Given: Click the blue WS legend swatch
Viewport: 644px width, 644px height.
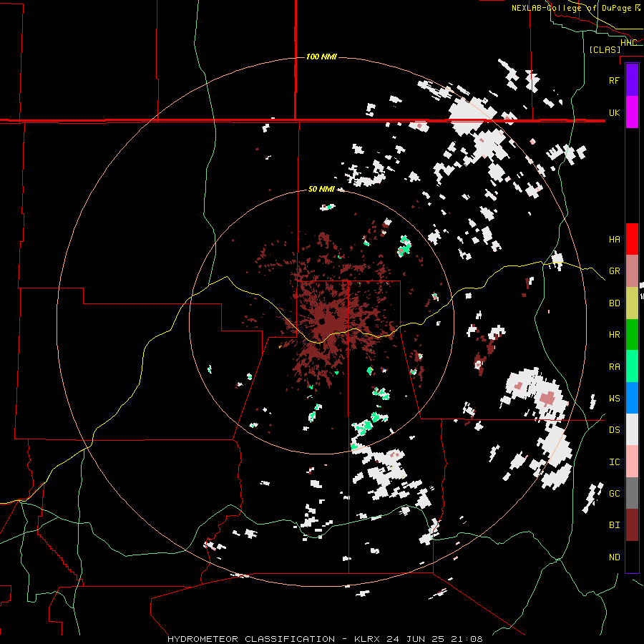Looking at the screenshot, I should click(632, 398).
